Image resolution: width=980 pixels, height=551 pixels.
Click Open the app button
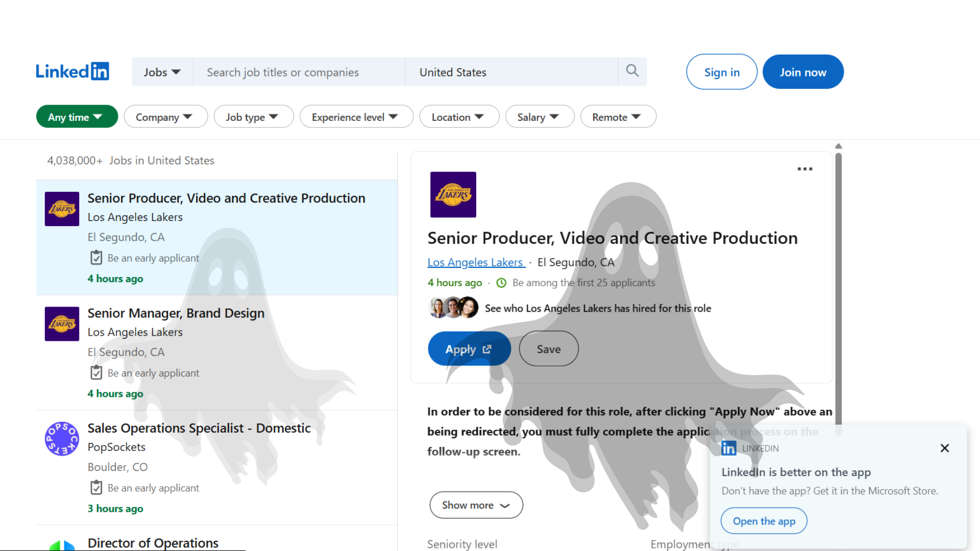point(764,521)
